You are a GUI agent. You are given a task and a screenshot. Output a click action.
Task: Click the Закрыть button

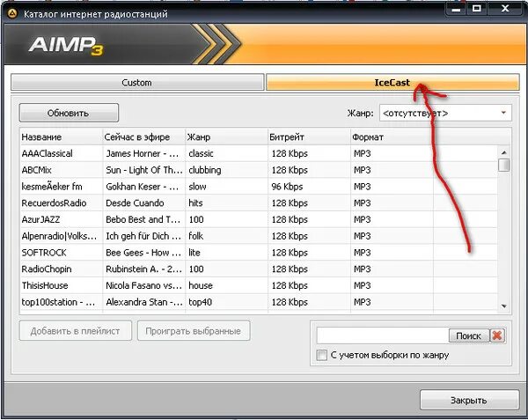pyautogui.click(x=469, y=400)
